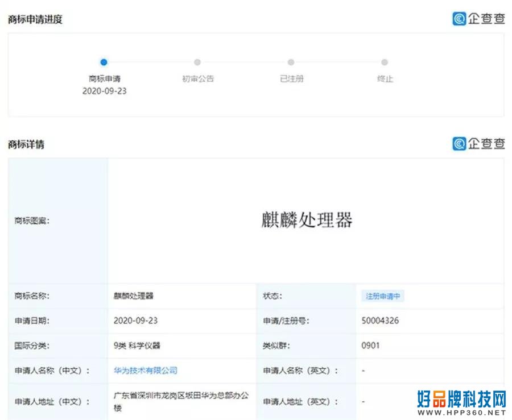Select the registration number 50004326
512x420 pixels.
click(380, 321)
